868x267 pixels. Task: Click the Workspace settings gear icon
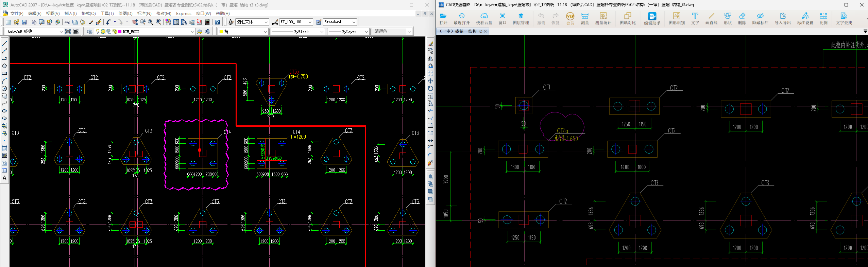68,32
